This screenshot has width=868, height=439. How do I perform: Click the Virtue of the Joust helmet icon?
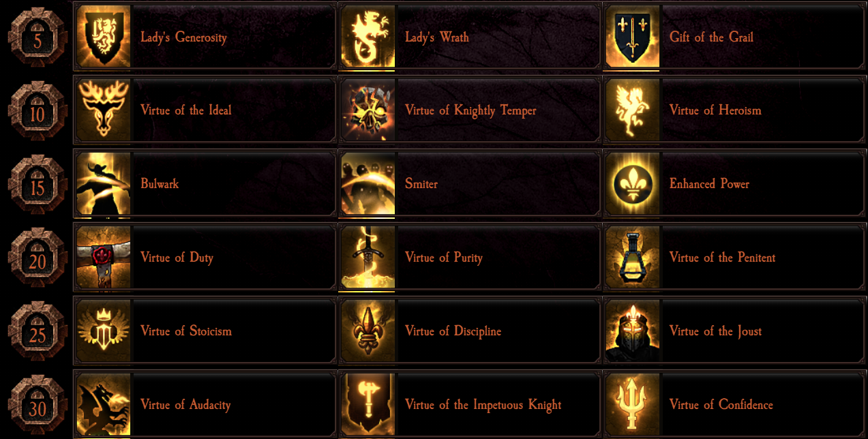coord(632,331)
